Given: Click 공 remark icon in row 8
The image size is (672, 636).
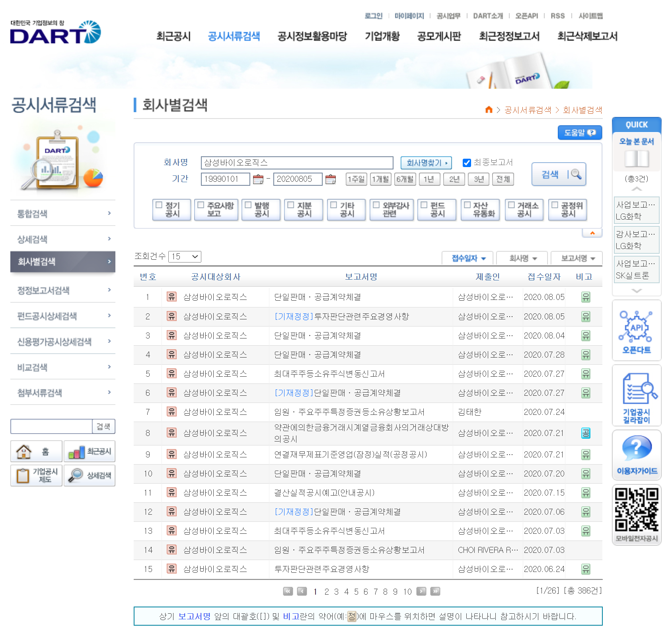Looking at the screenshot, I should 586,433.
